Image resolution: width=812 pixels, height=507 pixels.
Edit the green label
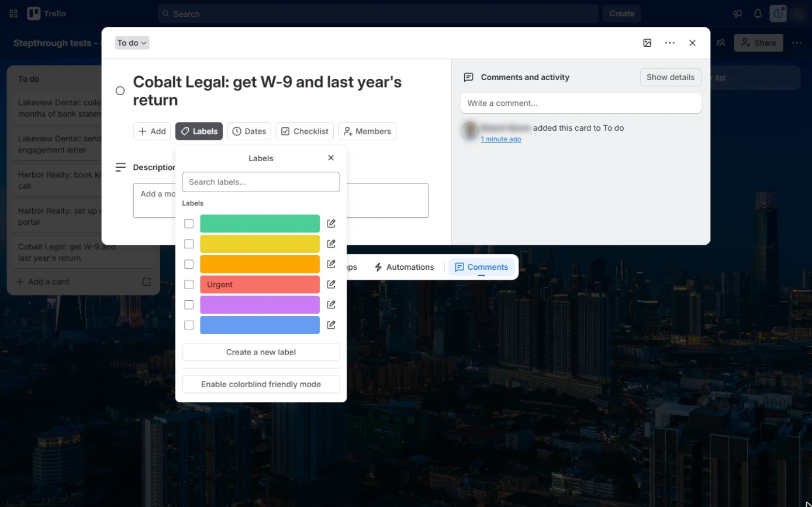coord(331,224)
